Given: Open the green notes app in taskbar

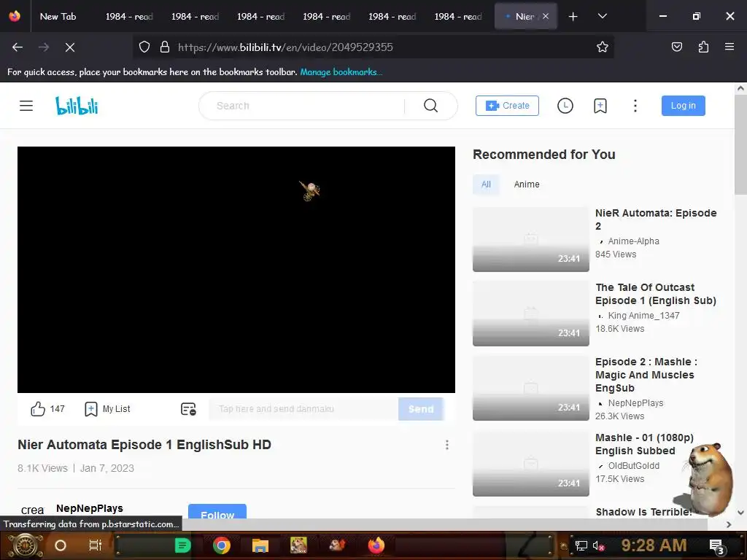Looking at the screenshot, I should click(x=182, y=545).
